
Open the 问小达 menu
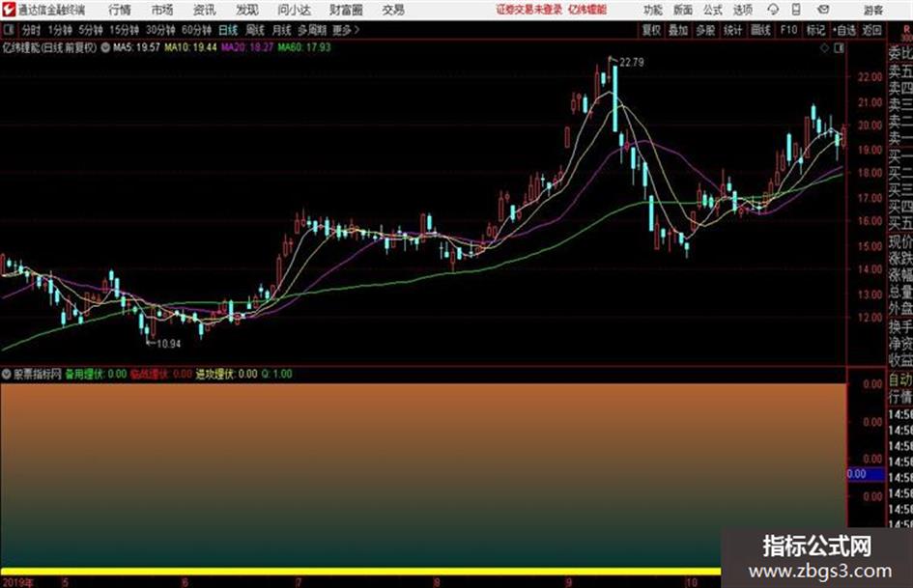[294, 10]
